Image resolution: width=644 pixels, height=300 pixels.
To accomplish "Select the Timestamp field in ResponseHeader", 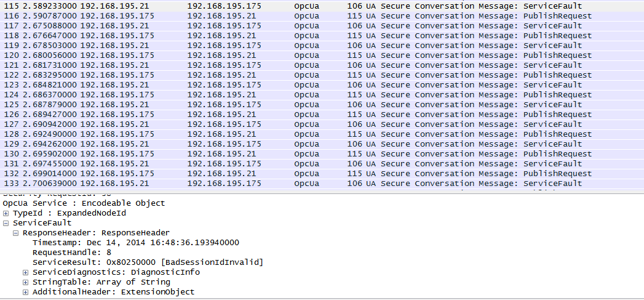I will tap(135, 243).
